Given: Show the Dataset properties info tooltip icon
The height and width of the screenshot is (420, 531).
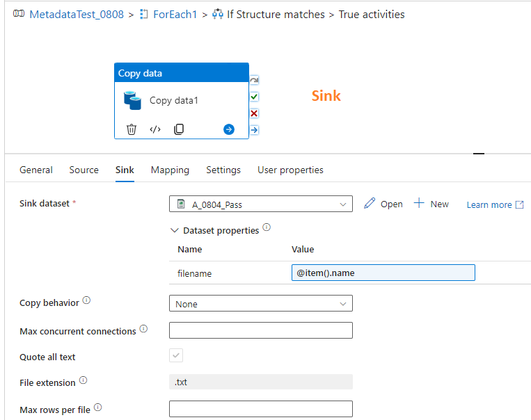Looking at the screenshot, I should [x=267, y=227].
